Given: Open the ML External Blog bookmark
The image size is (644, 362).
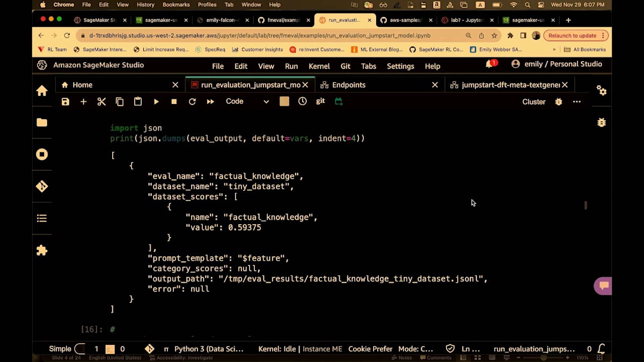Looking at the screenshot, I should pyautogui.click(x=376, y=49).
